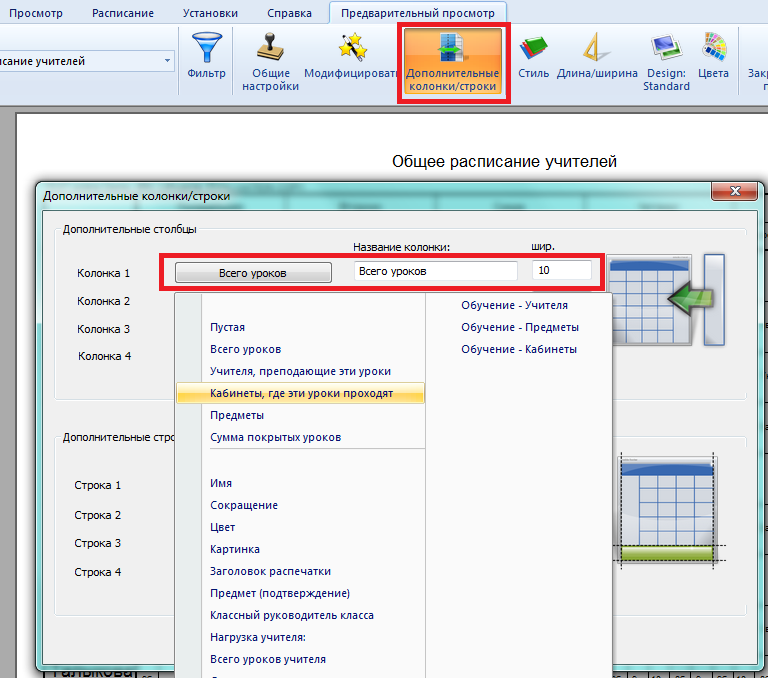
Task: Click the width field showing 10
Action: (561, 271)
